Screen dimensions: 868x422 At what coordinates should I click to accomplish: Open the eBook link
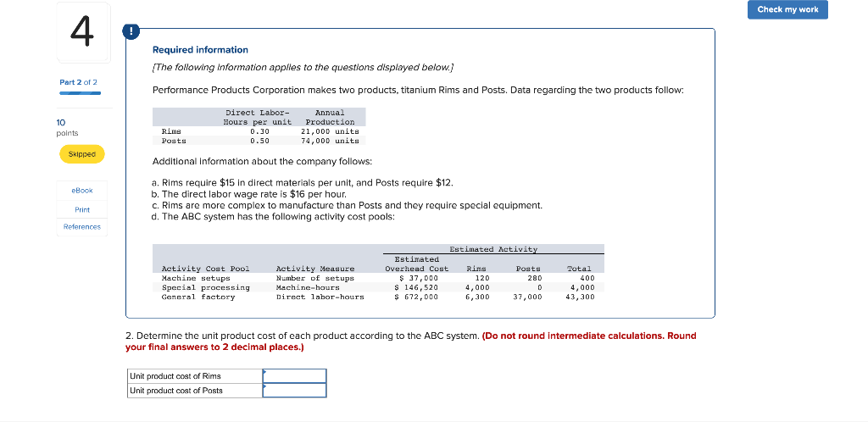tap(82, 191)
